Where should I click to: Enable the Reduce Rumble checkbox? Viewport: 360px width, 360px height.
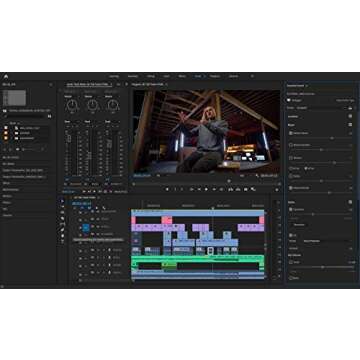291,145
